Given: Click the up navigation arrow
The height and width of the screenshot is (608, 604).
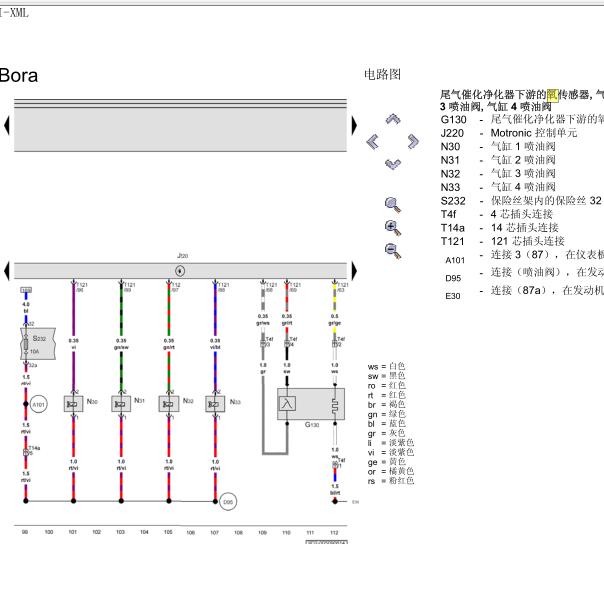Looking at the screenshot, I should point(393,119).
